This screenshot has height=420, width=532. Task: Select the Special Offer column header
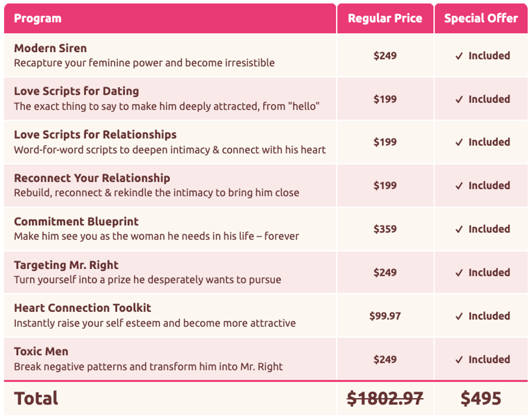[481, 19]
